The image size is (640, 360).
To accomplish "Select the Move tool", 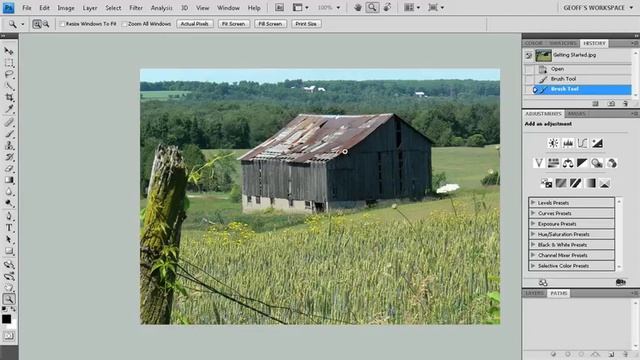I will (x=9, y=51).
